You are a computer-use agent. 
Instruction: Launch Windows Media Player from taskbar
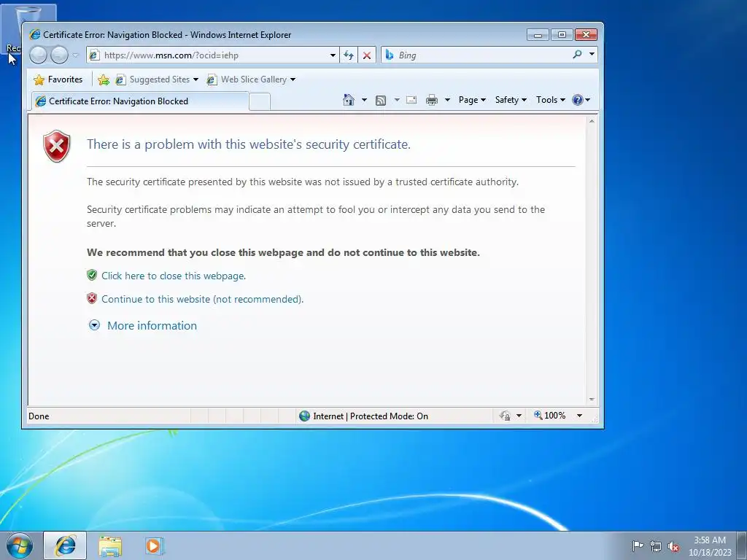click(x=154, y=545)
